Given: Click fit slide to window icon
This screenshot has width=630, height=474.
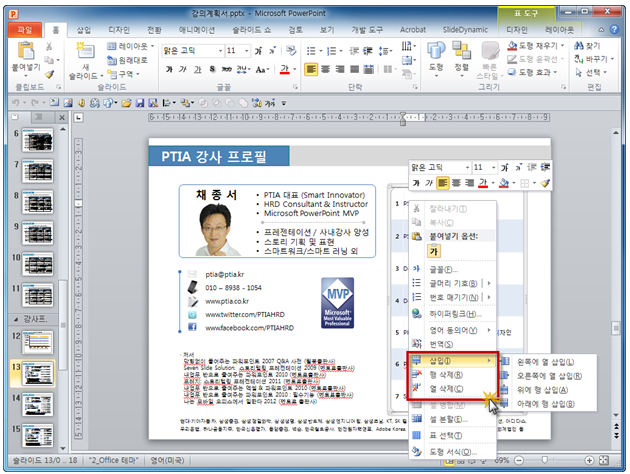Looking at the screenshot, I should (x=603, y=460).
